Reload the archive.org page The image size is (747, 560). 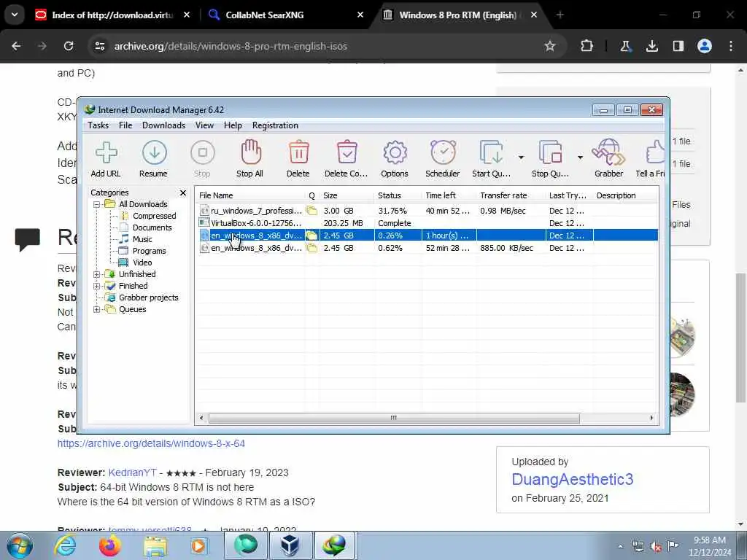click(x=69, y=46)
